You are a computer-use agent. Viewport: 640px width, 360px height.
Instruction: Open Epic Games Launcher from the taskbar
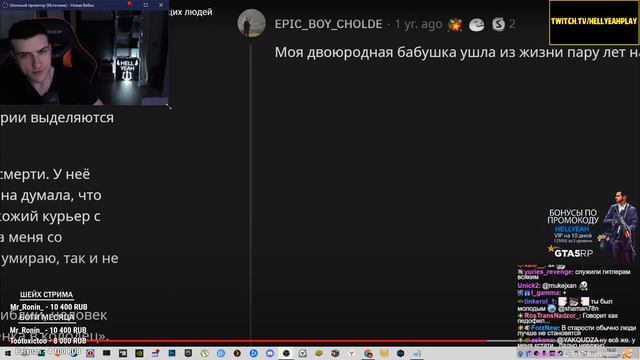tap(188, 353)
